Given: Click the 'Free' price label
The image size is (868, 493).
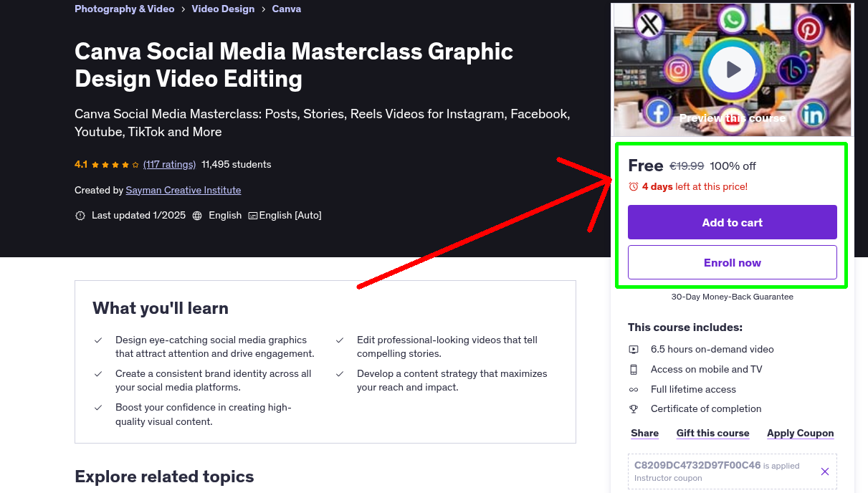Looking at the screenshot, I should 646,166.
